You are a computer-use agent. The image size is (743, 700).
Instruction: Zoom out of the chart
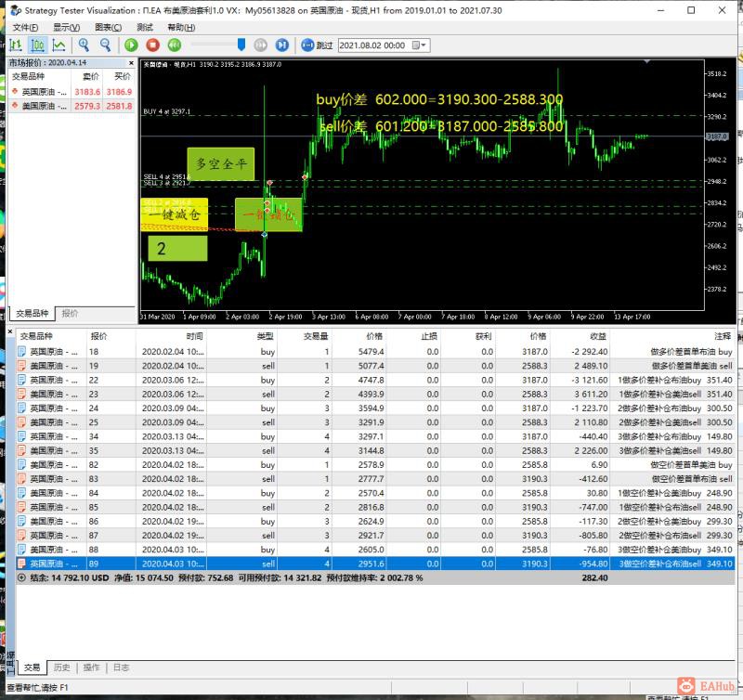point(105,45)
